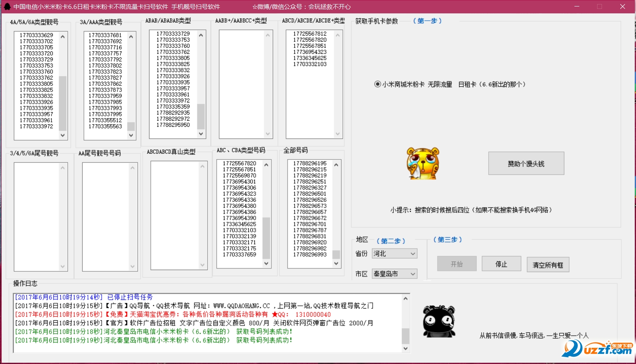Select number 17725567812 in ABCD/ABCDE list
The width and height of the screenshot is (636, 364).
coord(310,34)
